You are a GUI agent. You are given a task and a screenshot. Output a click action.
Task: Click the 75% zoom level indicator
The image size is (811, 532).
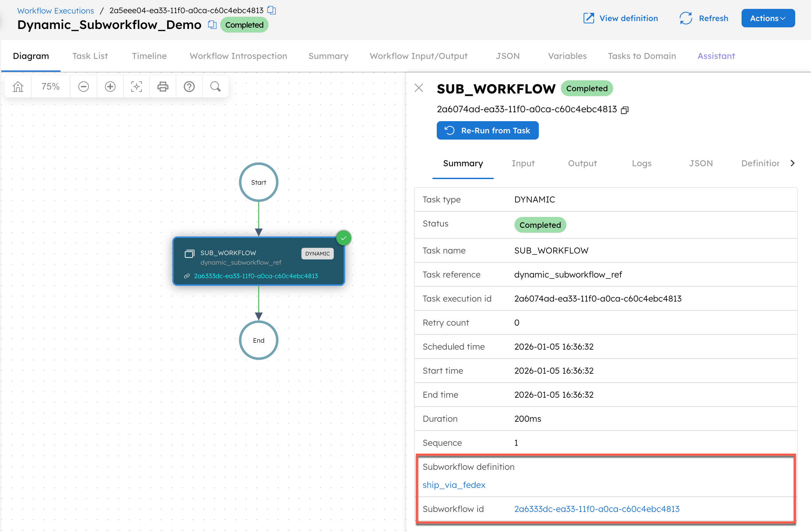pyautogui.click(x=50, y=87)
